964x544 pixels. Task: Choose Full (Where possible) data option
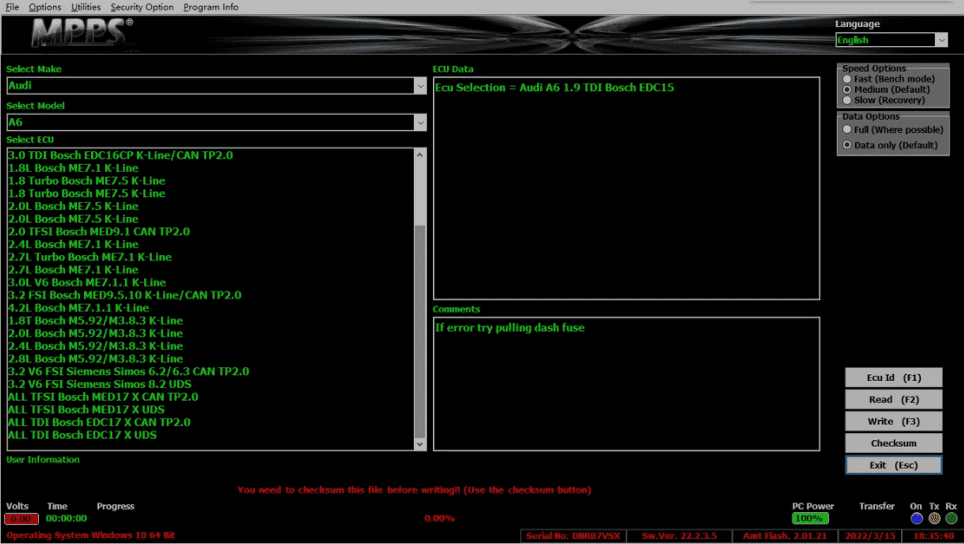coord(848,130)
